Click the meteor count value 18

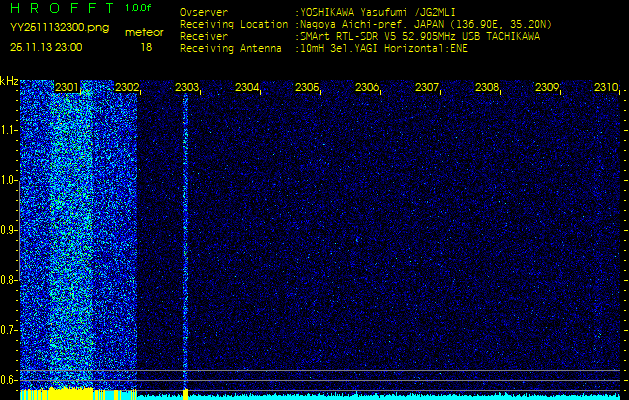coord(147,47)
